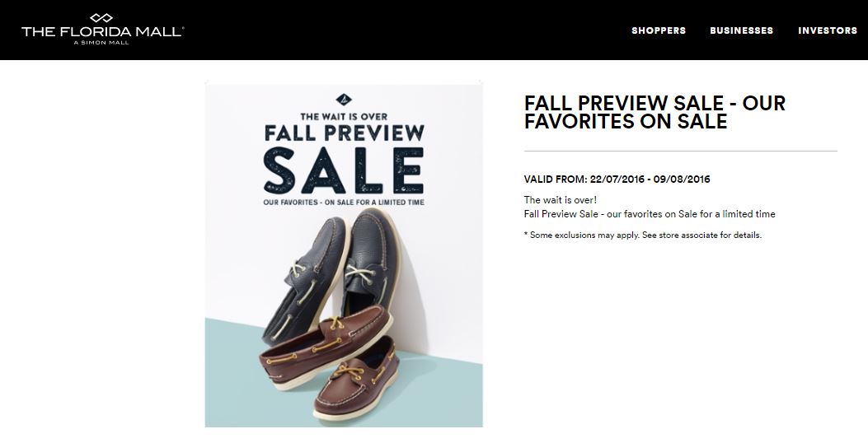The height and width of the screenshot is (443, 868).
Task: Select the Investors navigation item
Action: point(828,30)
